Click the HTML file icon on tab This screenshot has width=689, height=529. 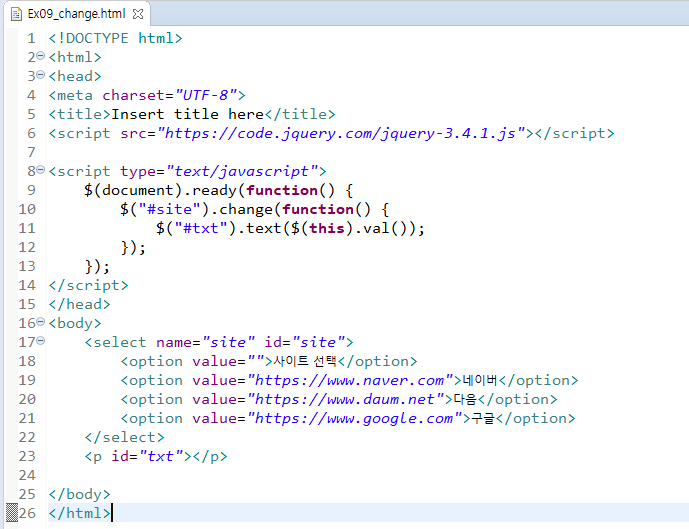point(16,14)
